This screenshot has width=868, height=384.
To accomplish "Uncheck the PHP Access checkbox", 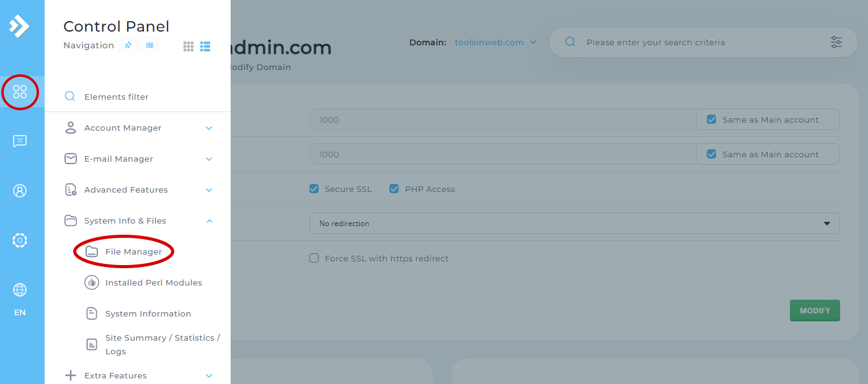I will (394, 189).
